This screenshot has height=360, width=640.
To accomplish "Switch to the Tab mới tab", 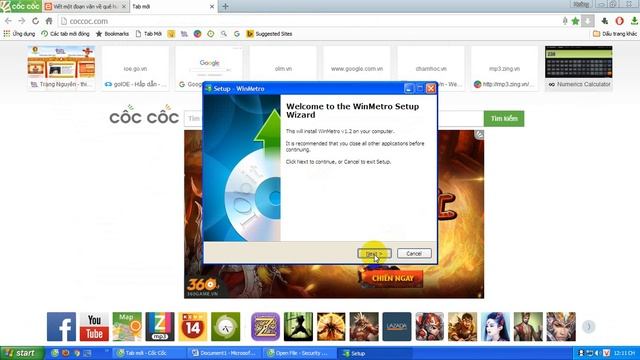I will pyautogui.click(x=171, y=7).
